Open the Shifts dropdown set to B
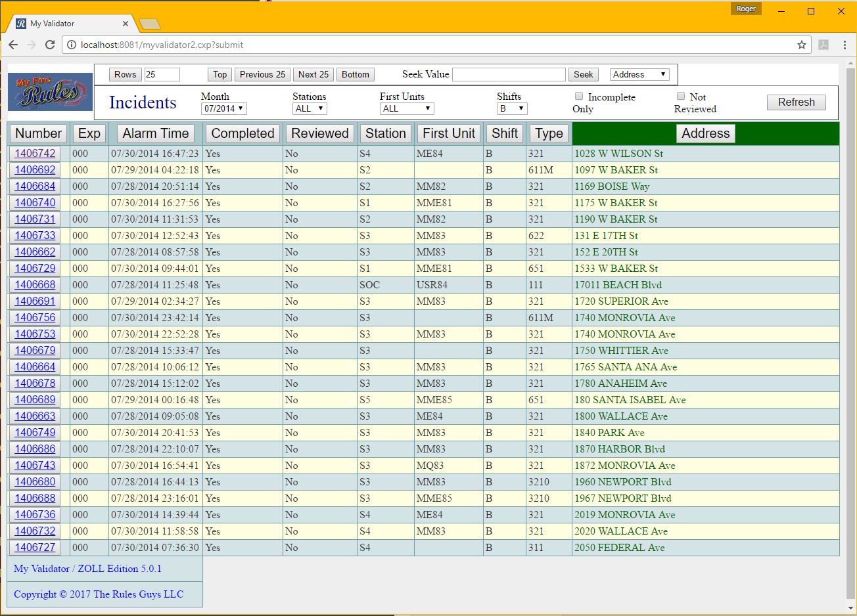Image resolution: width=857 pixels, height=616 pixels. [x=512, y=108]
